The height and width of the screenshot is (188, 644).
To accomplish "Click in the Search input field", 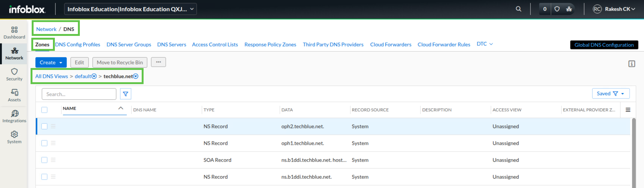I will click(x=79, y=94).
